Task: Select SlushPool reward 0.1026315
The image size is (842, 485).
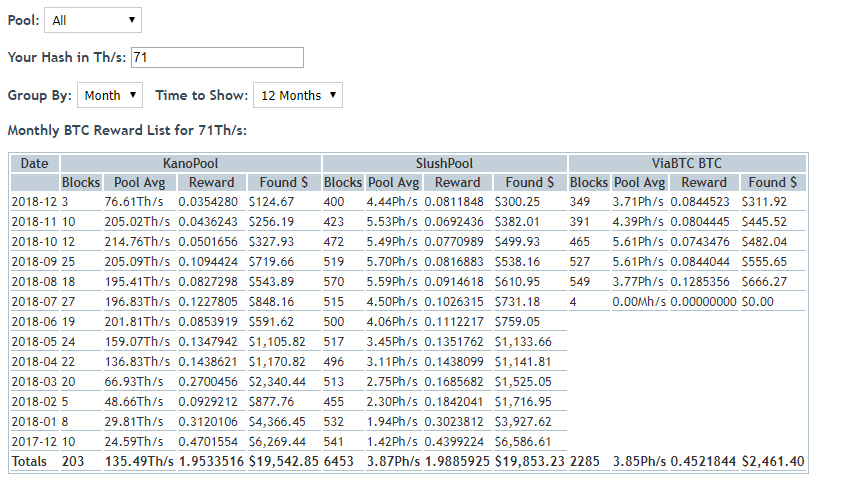Action: click(454, 302)
